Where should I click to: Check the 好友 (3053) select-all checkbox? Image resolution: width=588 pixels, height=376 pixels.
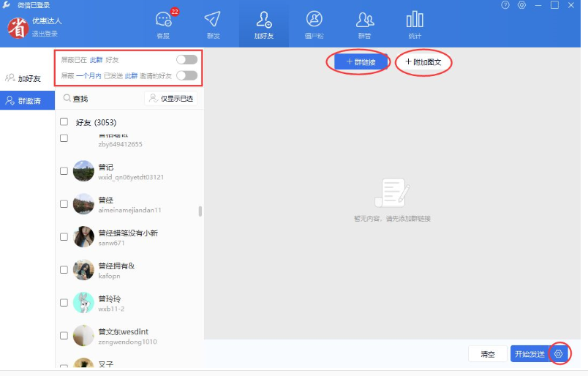pos(64,122)
